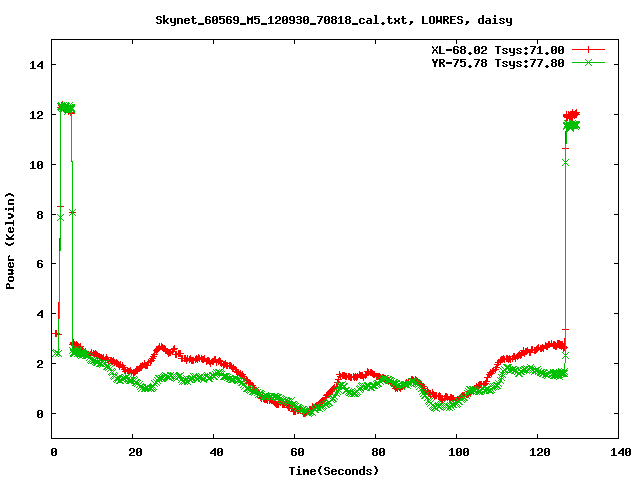Click the x-axis tick label 140
The image size is (640, 480).
tap(621, 452)
